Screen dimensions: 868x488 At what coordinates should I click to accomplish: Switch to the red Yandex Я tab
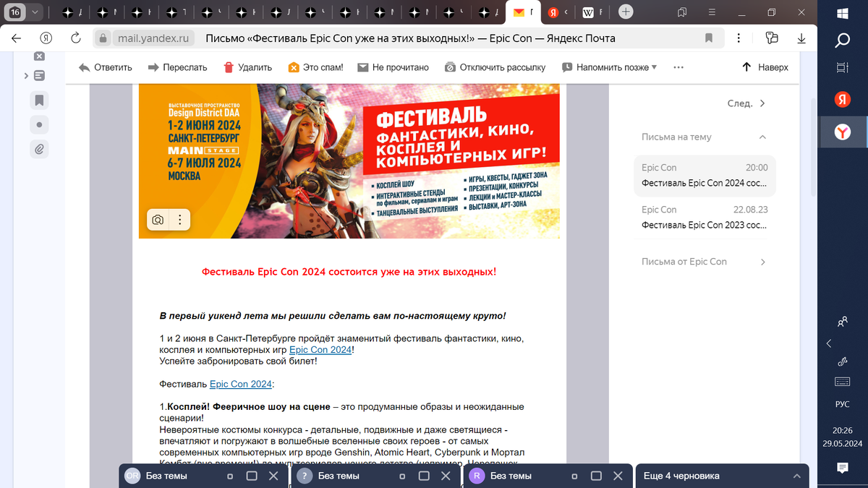click(558, 12)
